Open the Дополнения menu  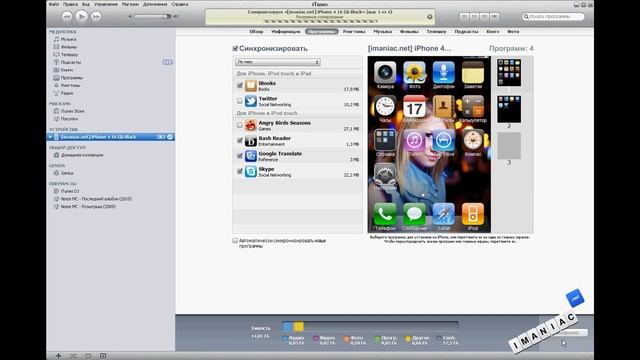tap(155, 4)
